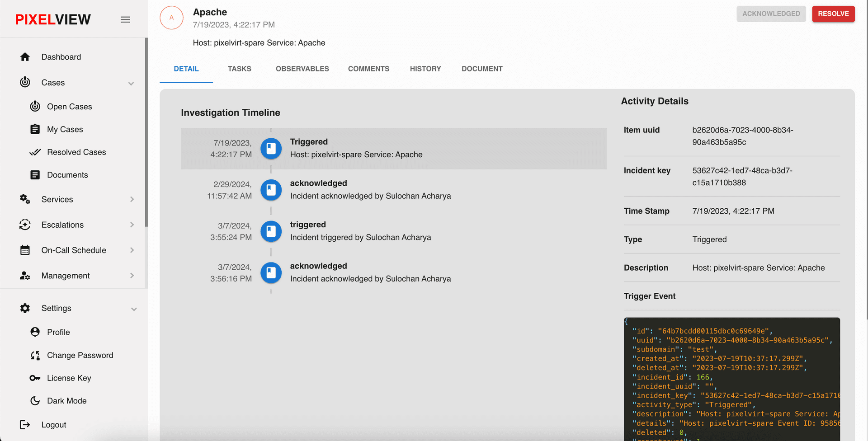The width and height of the screenshot is (868, 441).
Task: Click the Incident key value 53627c42
Action: (742, 177)
